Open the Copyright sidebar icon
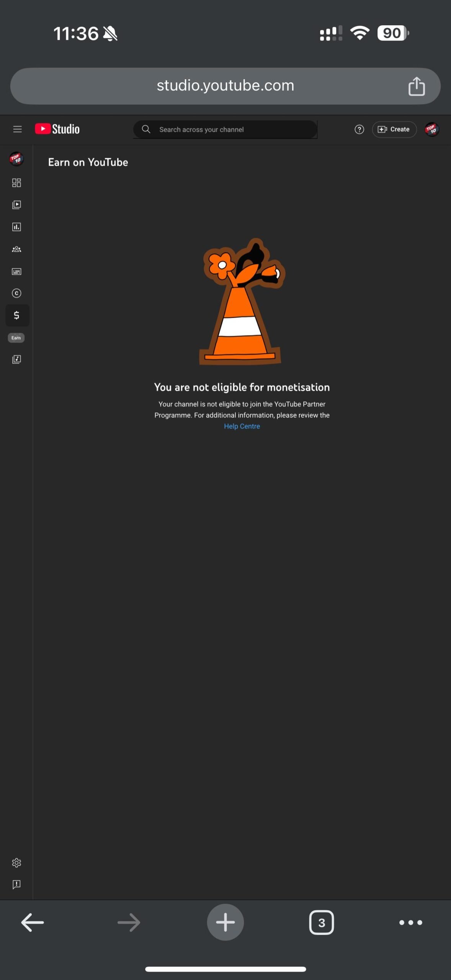This screenshot has width=451, height=980. [16, 293]
